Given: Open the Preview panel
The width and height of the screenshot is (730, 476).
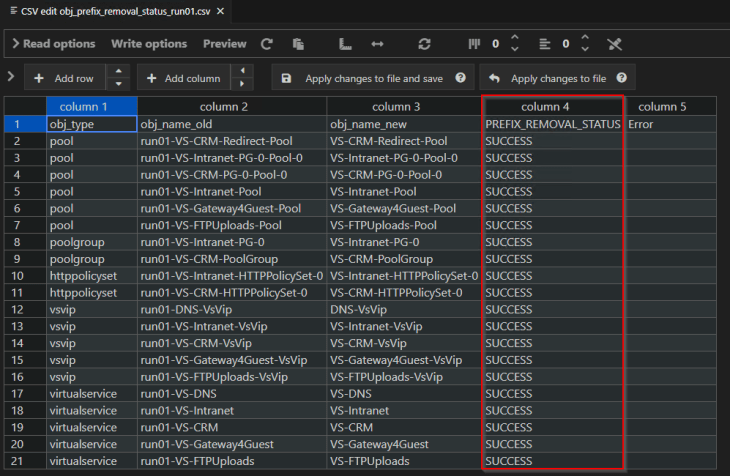Looking at the screenshot, I should click(x=224, y=44).
